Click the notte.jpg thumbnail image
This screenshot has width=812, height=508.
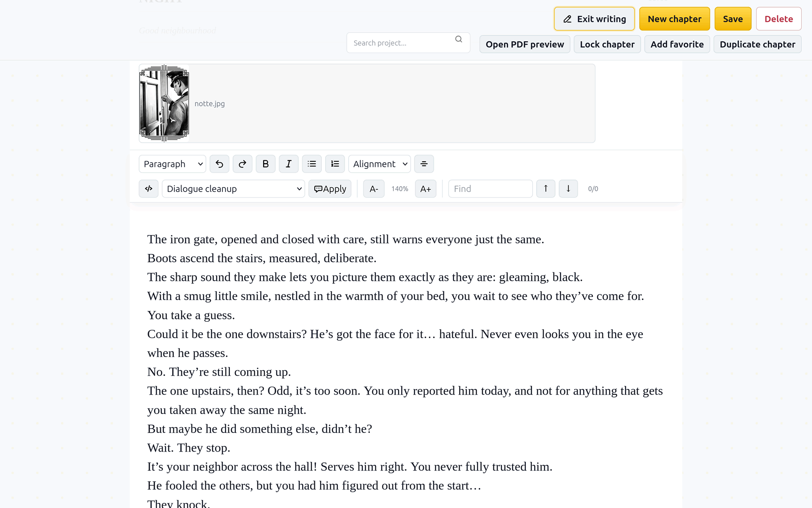164,103
